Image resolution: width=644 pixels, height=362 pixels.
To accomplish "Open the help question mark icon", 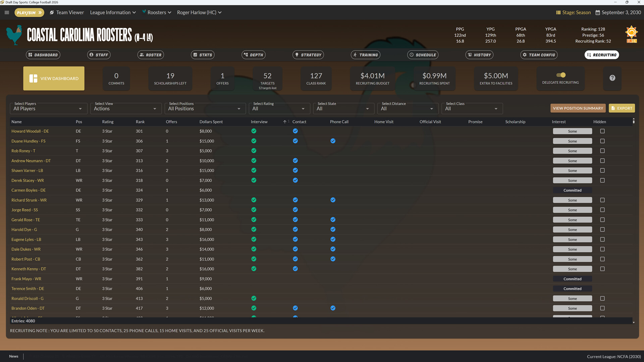I will click(612, 78).
